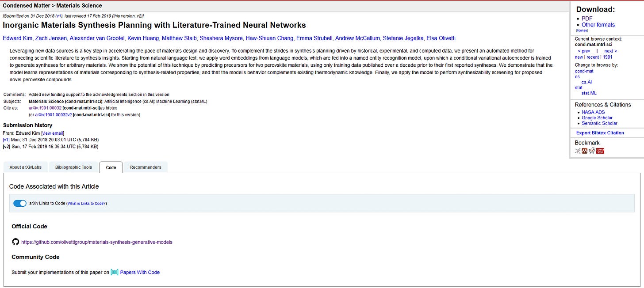The height and width of the screenshot is (288, 644).
Task: Open the Recommenders tab
Action: [146, 167]
